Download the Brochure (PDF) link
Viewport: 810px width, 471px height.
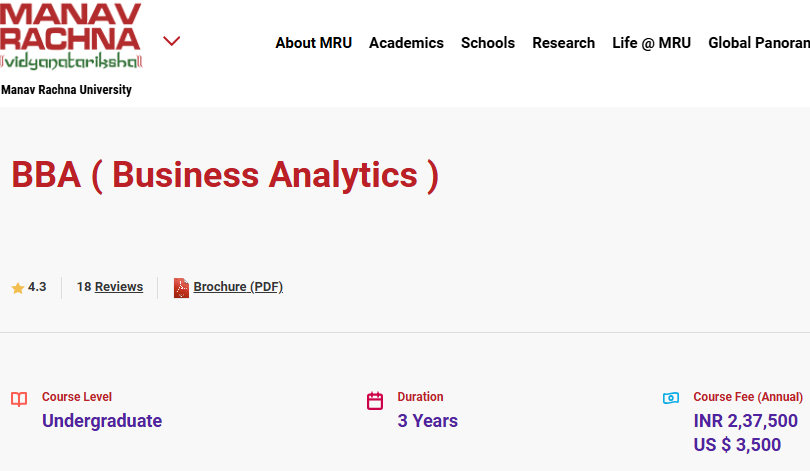(238, 287)
